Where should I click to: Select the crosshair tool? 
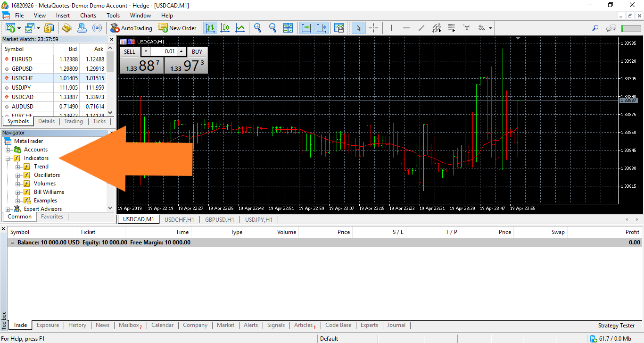373,28
